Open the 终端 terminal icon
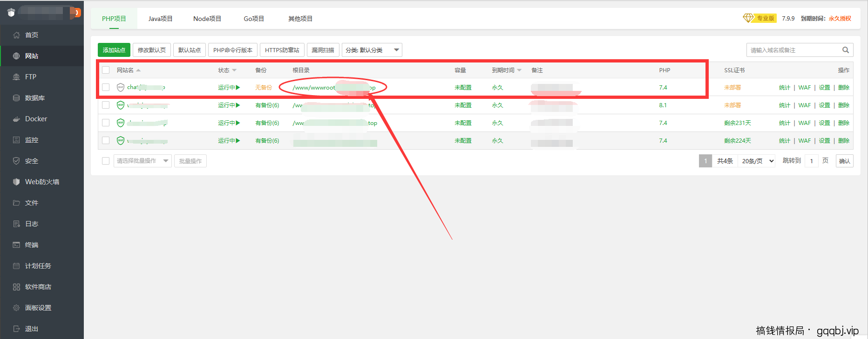The image size is (868, 339). coord(16,245)
